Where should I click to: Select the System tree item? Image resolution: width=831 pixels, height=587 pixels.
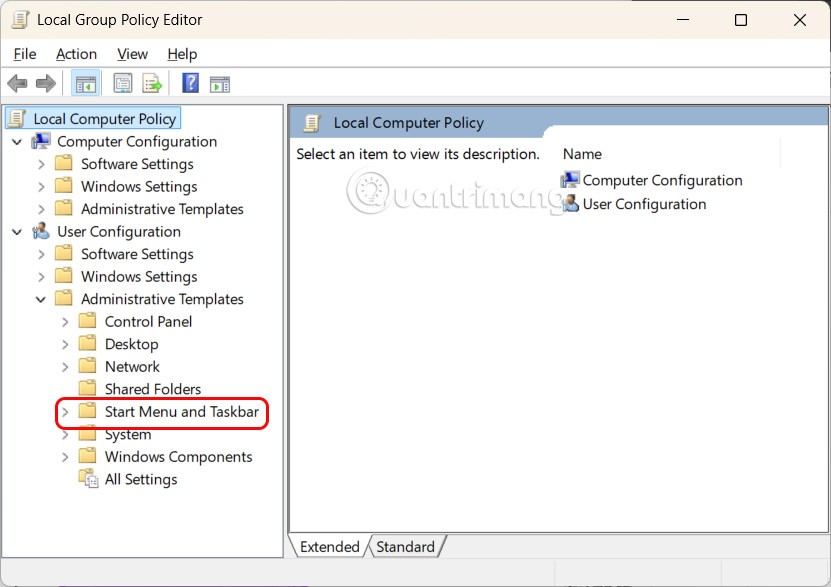[x=128, y=434]
